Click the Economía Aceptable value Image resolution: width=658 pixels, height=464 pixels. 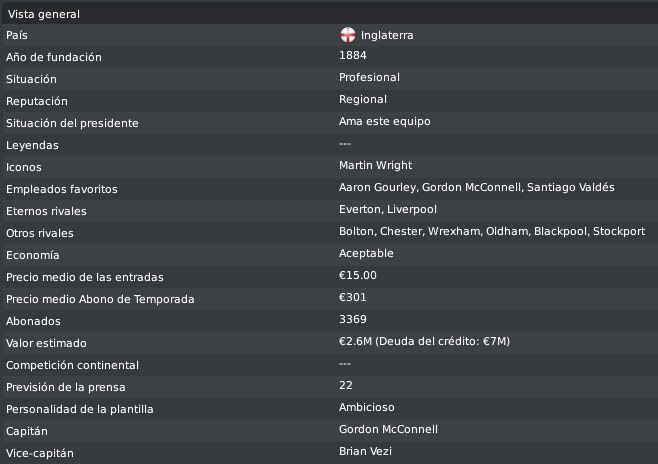click(x=366, y=253)
